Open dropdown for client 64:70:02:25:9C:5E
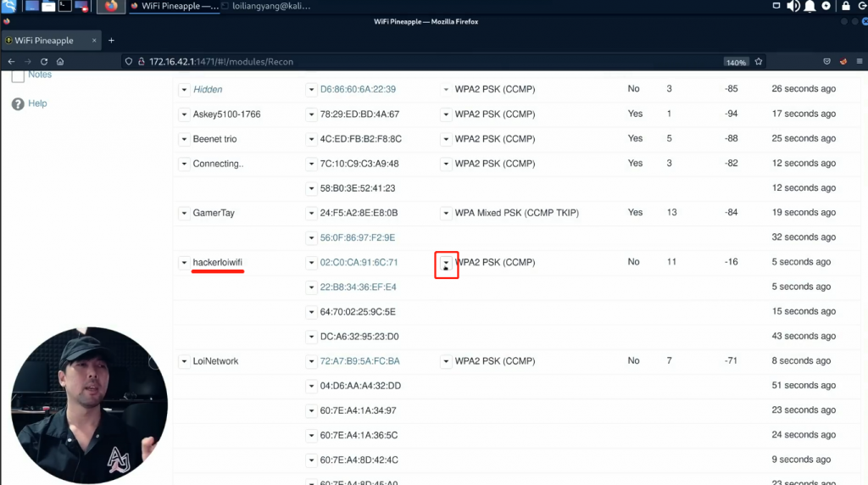The image size is (868, 485). 311,312
